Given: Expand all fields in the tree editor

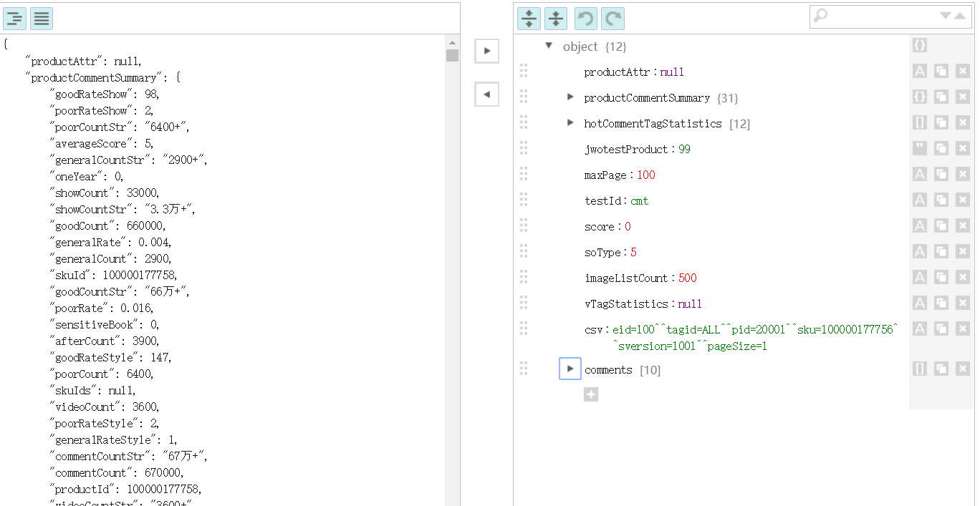Looking at the screenshot, I should pyautogui.click(x=529, y=18).
